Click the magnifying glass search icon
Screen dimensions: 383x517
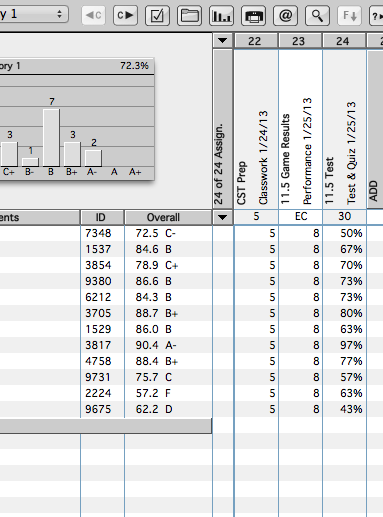317,15
